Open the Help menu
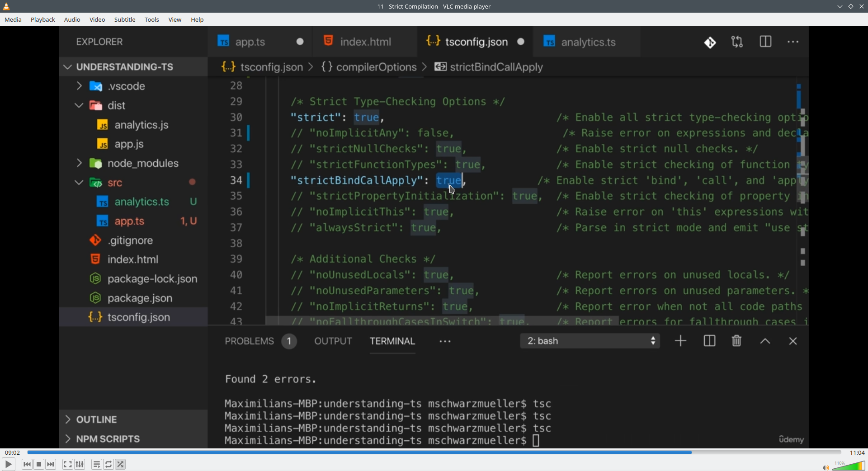Image resolution: width=868 pixels, height=471 pixels. [198, 20]
